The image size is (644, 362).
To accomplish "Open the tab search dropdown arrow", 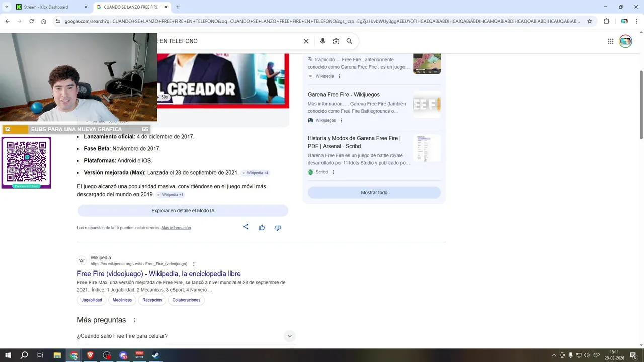I will (x=7, y=7).
